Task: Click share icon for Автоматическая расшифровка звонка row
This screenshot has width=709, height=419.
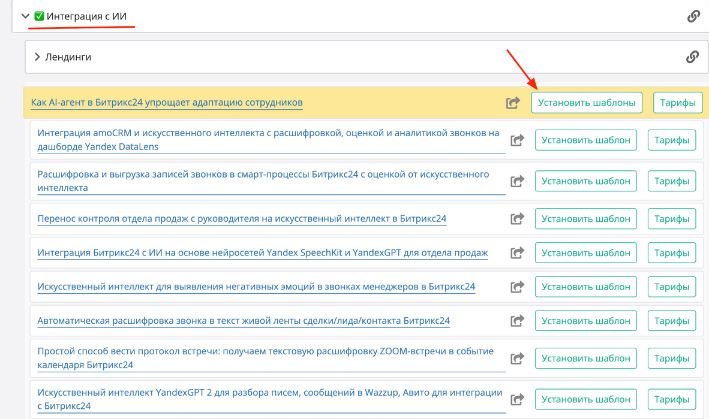Action: [x=517, y=322]
